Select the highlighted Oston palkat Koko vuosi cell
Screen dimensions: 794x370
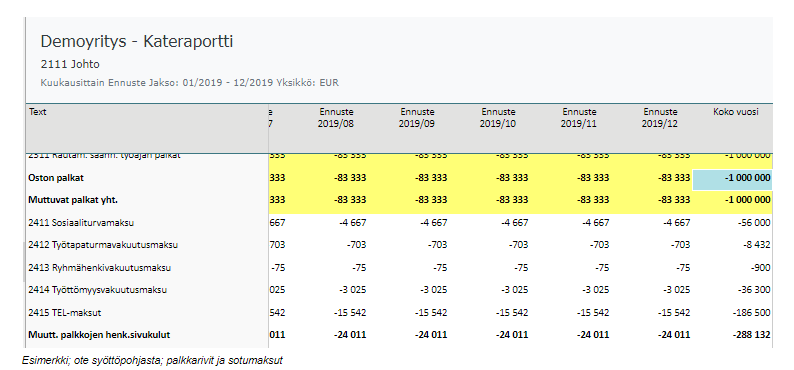point(732,179)
